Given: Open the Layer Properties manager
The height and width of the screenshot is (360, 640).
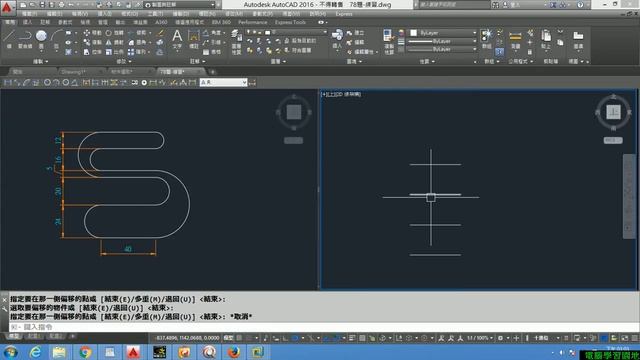Looking at the screenshot, I should pos(236,42).
